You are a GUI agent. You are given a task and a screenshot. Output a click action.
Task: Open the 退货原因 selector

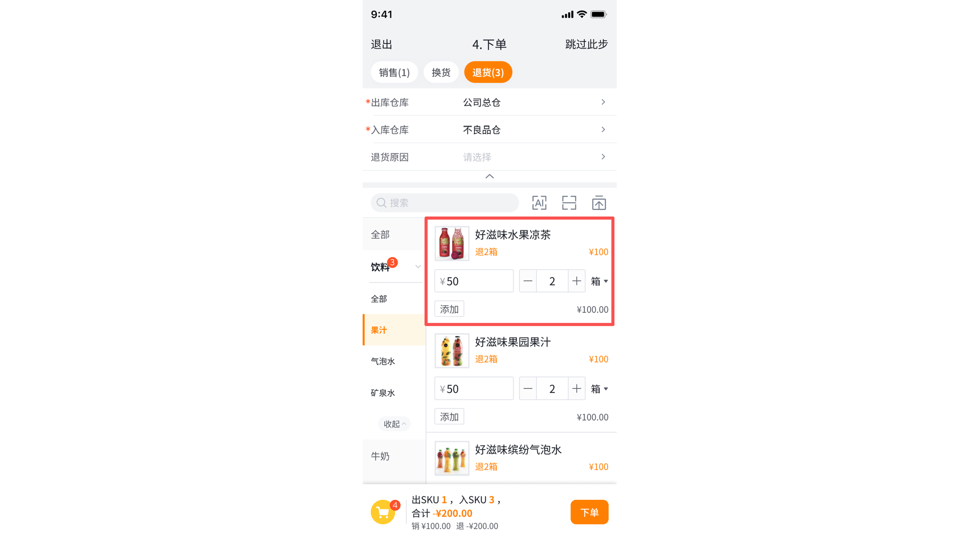[532, 157]
